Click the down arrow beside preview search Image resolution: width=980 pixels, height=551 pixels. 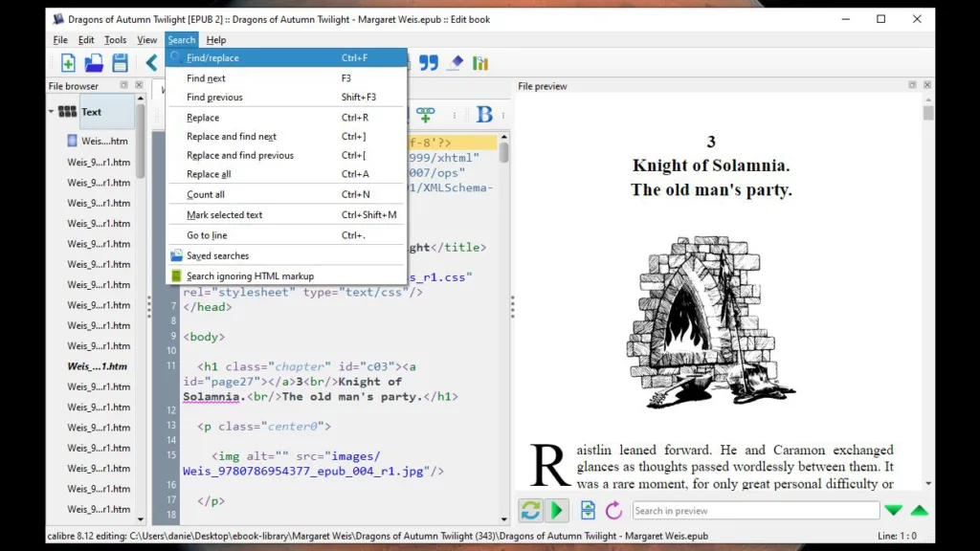click(x=893, y=510)
